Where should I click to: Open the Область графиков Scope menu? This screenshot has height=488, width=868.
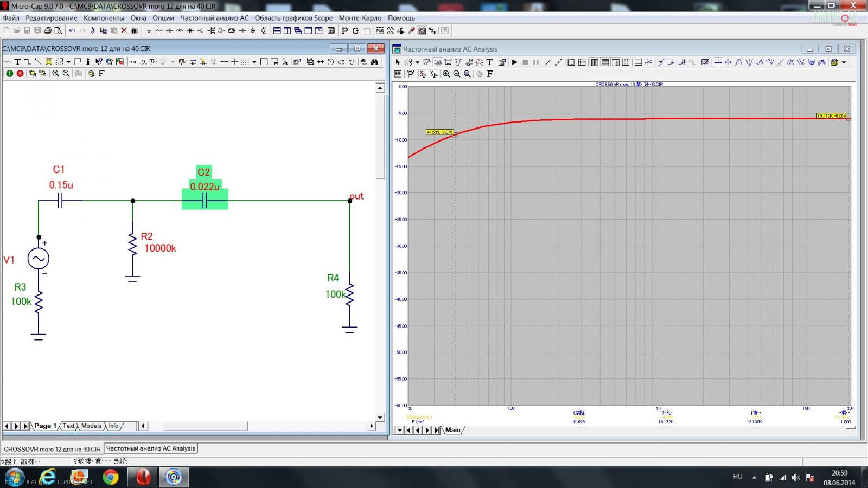click(x=293, y=18)
